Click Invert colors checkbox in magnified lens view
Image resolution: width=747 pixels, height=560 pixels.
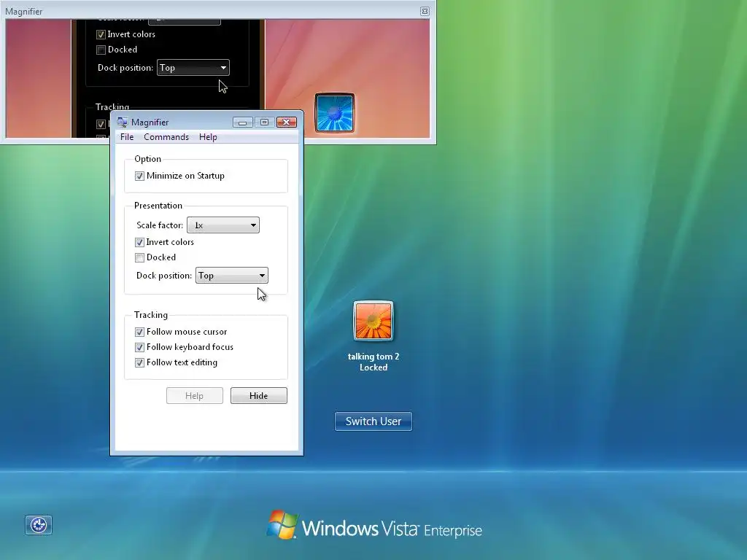101,34
